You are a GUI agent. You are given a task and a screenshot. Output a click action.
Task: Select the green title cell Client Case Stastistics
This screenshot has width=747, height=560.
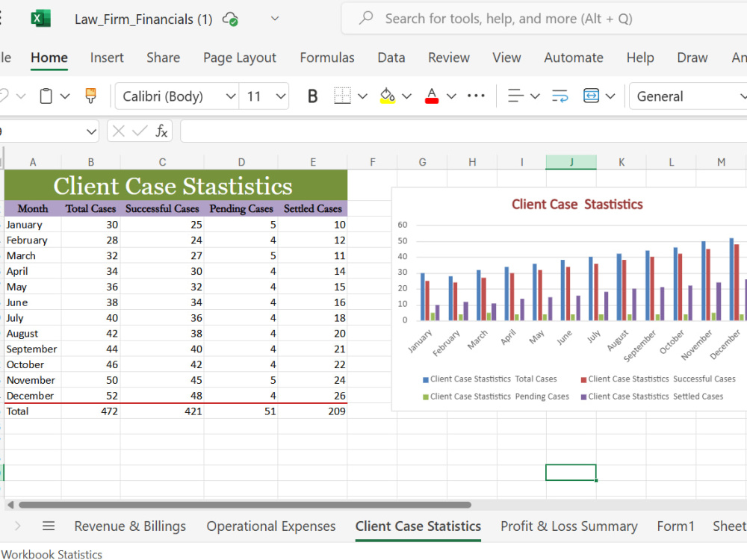tap(176, 185)
